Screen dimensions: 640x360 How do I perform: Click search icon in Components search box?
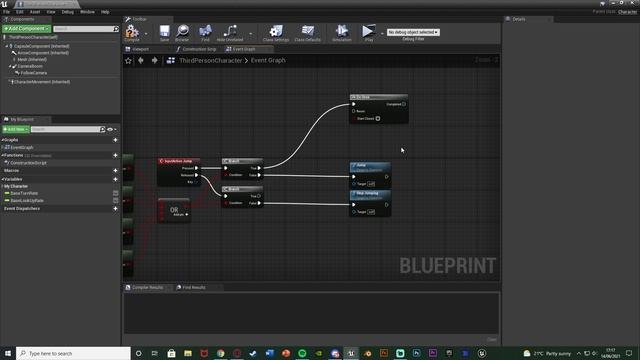(x=116, y=29)
